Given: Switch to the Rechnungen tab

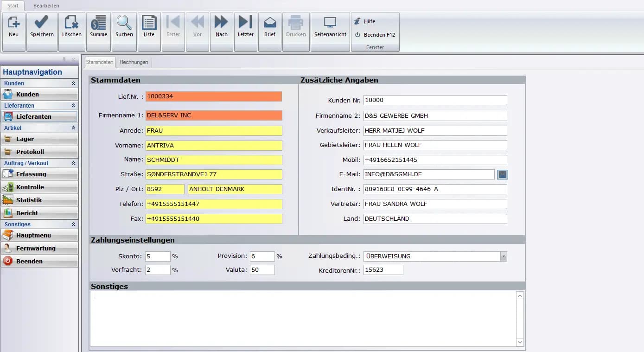Looking at the screenshot, I should coord(134,62).
